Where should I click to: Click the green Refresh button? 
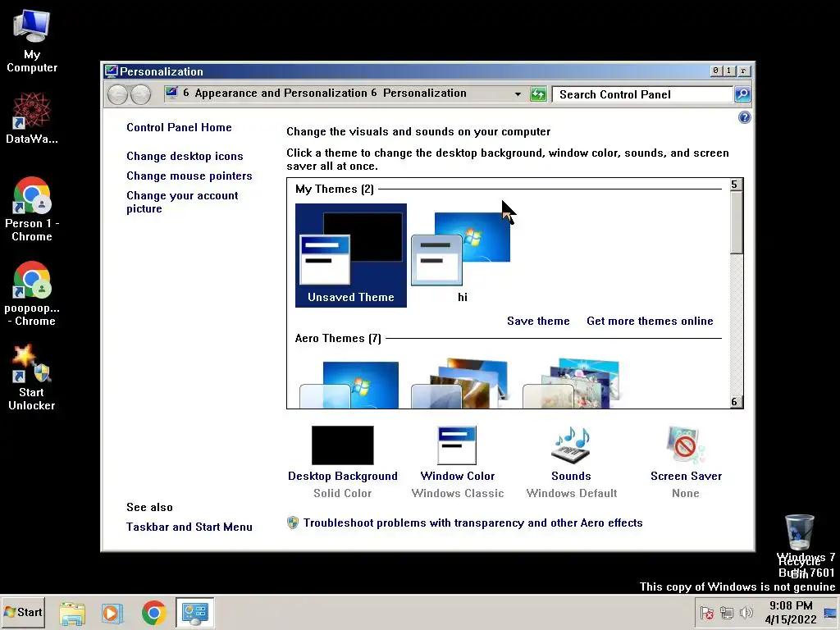[x=538, y=94]
